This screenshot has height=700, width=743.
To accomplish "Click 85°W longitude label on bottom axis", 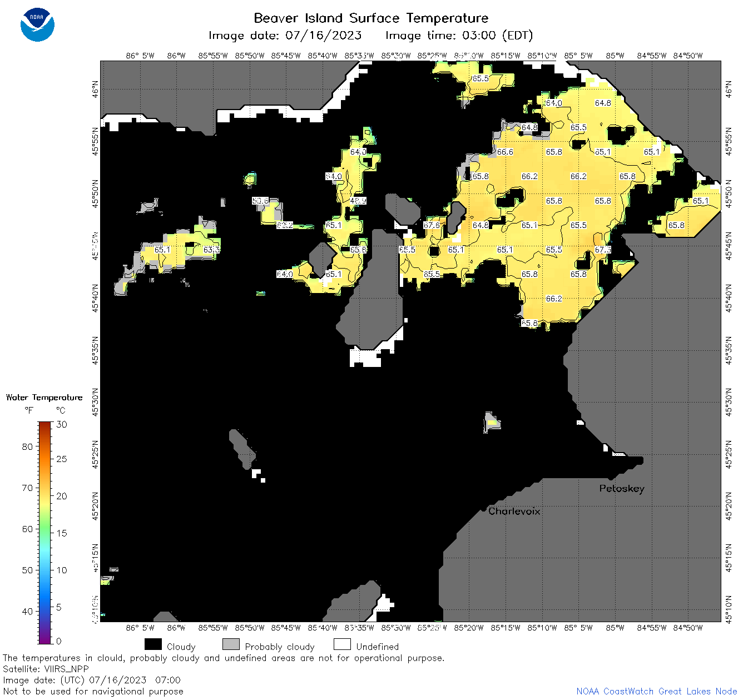I will (615, 628).
